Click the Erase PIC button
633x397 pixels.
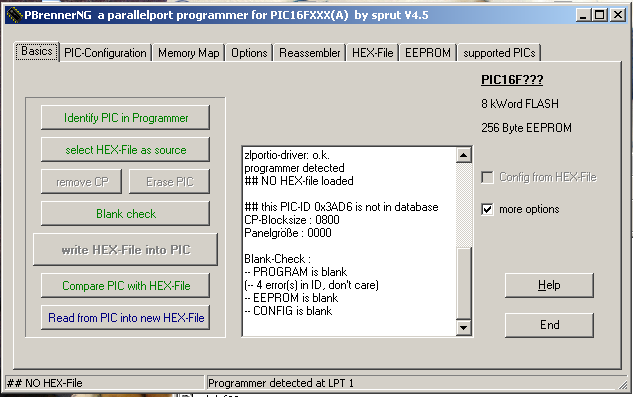(170, 182)
